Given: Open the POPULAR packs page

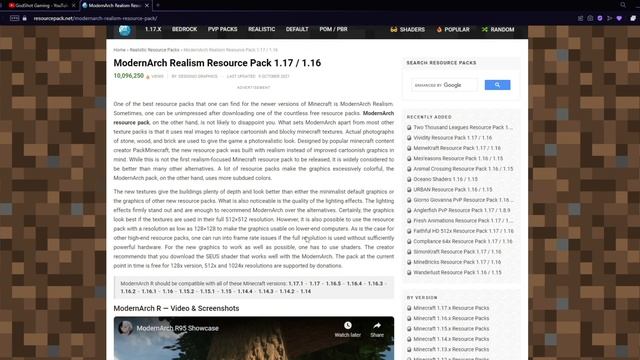Looking at the screenshot, I should 453,29.
